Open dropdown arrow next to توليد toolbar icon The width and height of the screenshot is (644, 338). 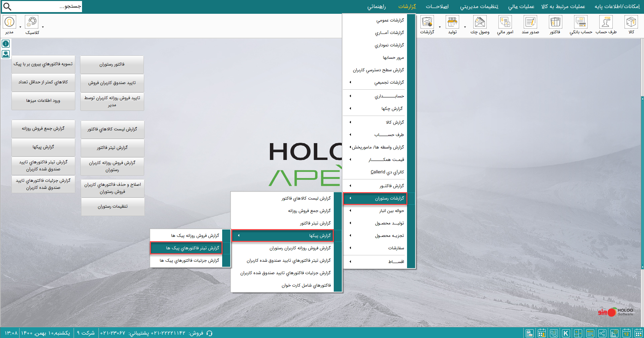pyautogui.click(x=465, y=27)
